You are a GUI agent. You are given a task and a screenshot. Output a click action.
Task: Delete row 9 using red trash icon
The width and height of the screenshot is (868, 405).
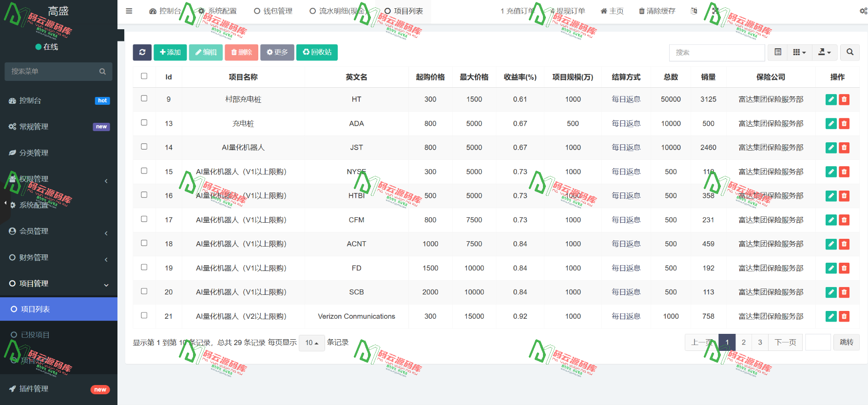(844, 99)
